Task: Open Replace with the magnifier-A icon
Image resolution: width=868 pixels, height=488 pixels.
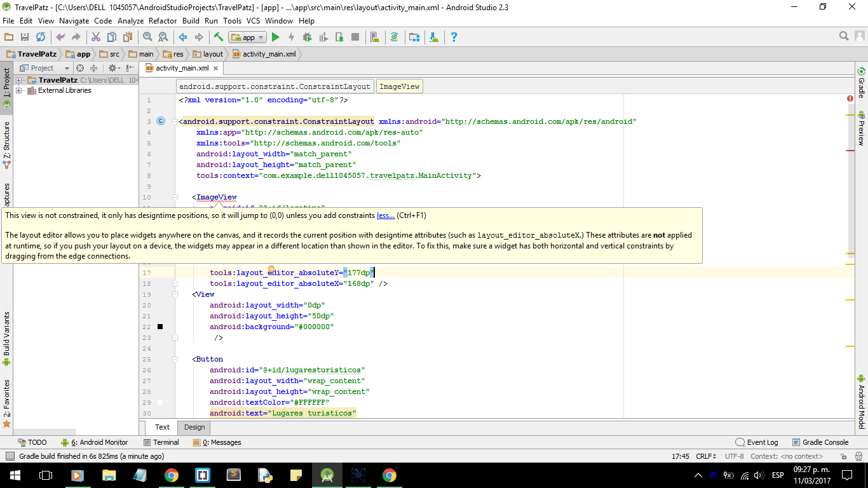Action: point(163,37)
